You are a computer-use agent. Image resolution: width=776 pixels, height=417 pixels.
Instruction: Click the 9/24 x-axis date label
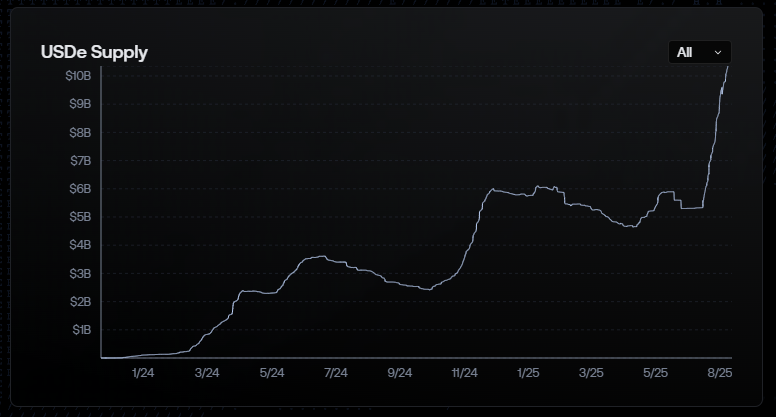(x=399, y=373)
